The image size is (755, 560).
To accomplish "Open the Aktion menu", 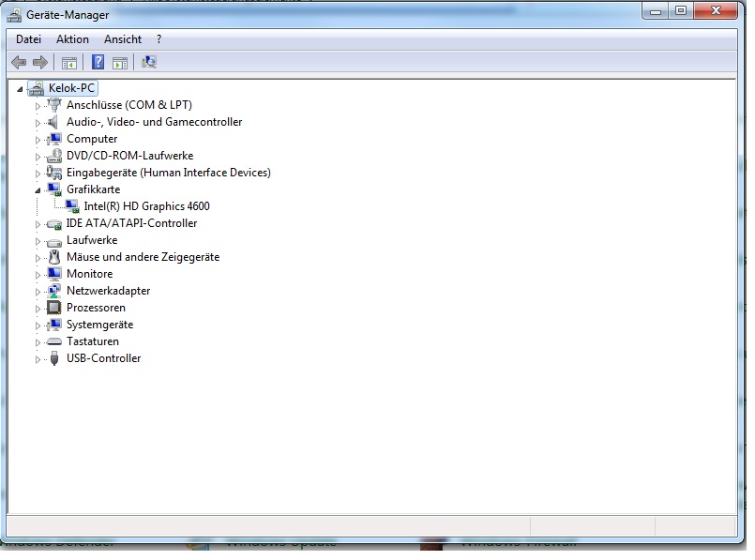I will pyautogui.click(x=72, y=39).
